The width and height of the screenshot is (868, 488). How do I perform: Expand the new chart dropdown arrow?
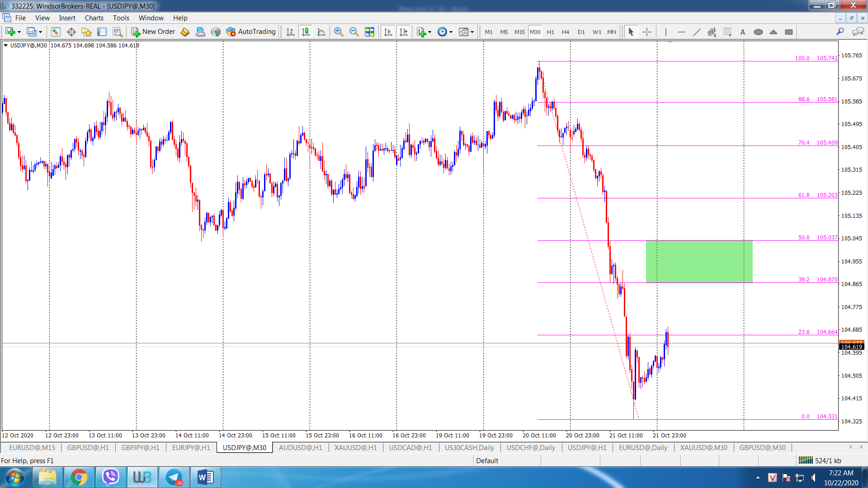[19, 32]
